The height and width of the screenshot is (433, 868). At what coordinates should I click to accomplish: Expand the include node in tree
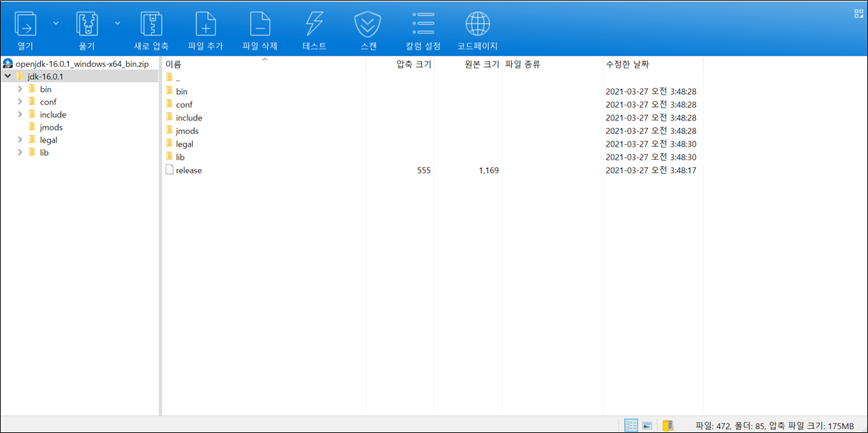coord(20,114)
